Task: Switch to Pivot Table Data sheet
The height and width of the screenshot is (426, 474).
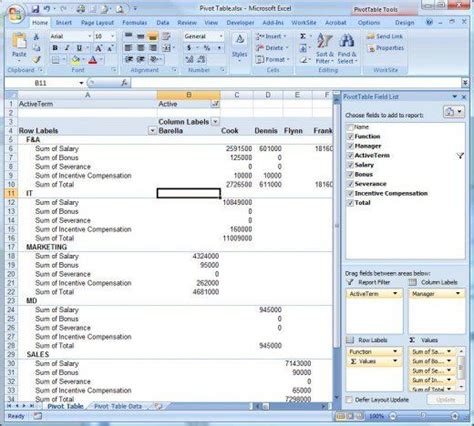Action: coord(118,406)
